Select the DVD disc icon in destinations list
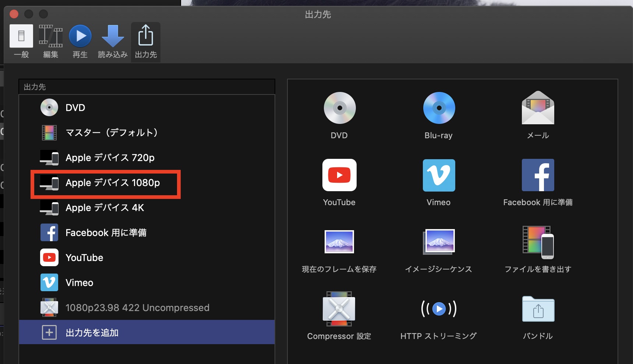 pyautogui.click(x=49, y=107)
